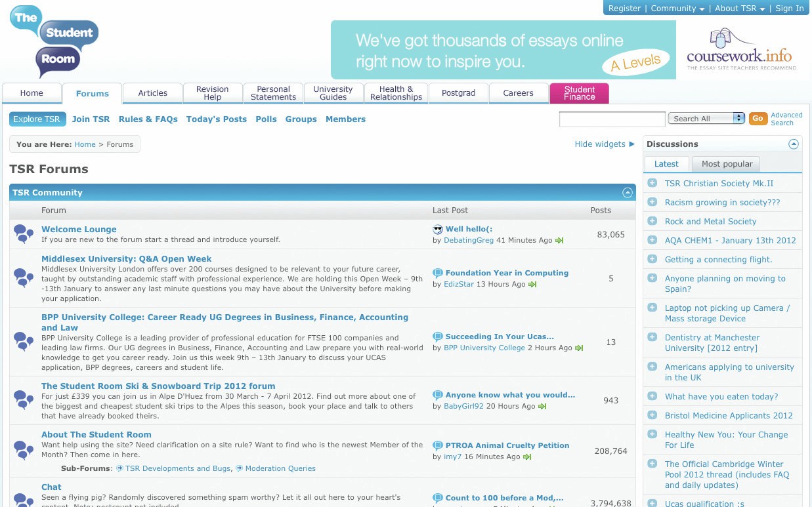812x507 pixels.
Task: Open the Health & Relationships tab
Action: coord(396,93)
